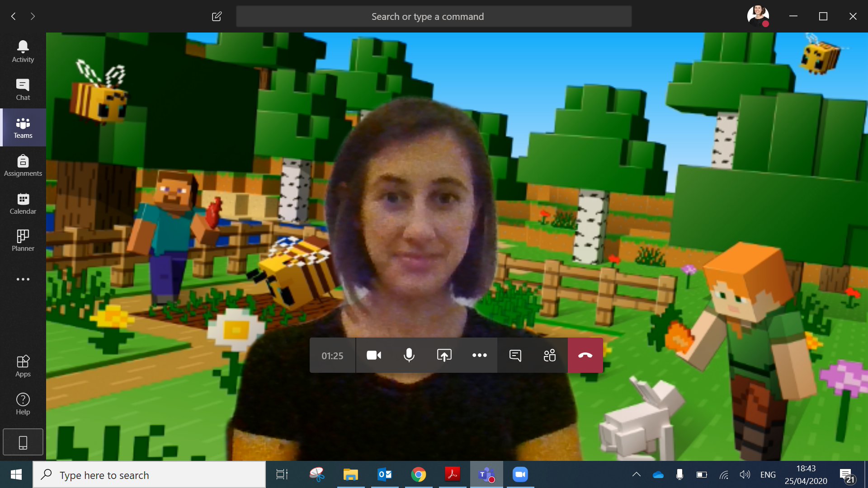Screen dimensions: 868x488
Task: Click the OneDrive tray icon
Action: pos(658,474)
